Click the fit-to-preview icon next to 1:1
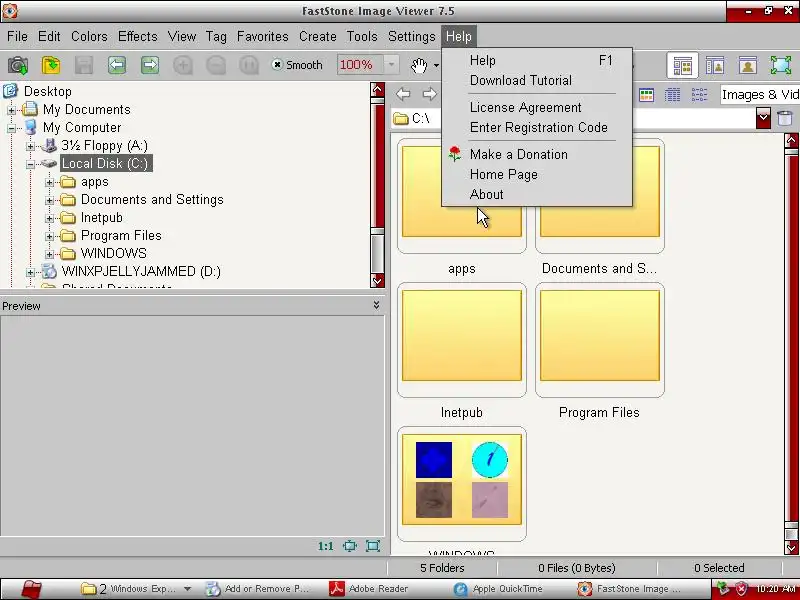800x600 pixels. pyautogui.click(x=349, y=546)
